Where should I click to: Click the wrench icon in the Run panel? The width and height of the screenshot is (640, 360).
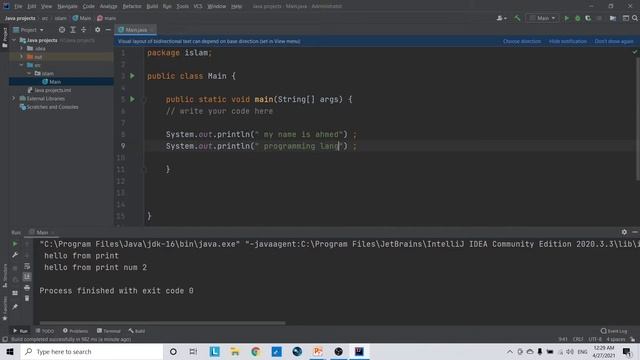15,255
